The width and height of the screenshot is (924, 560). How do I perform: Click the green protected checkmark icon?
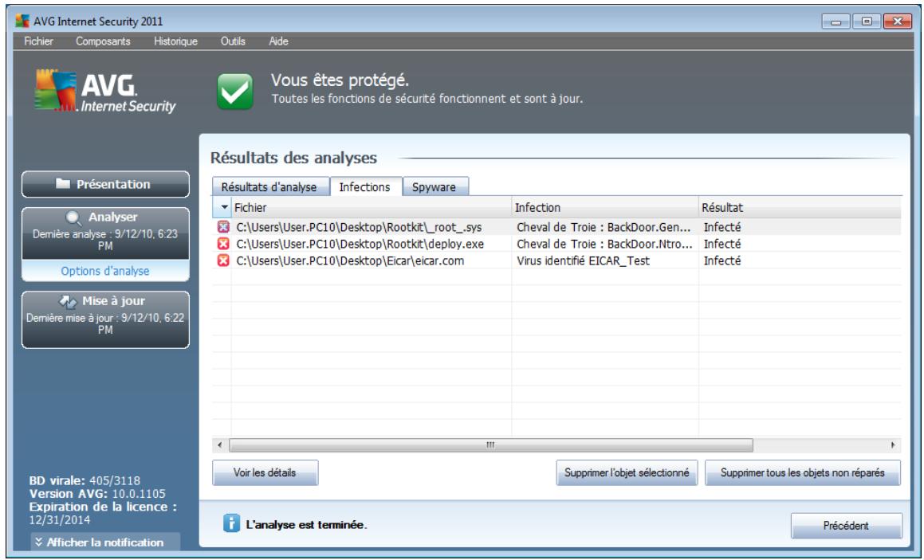pyautogui.click(x=234, y=92)
